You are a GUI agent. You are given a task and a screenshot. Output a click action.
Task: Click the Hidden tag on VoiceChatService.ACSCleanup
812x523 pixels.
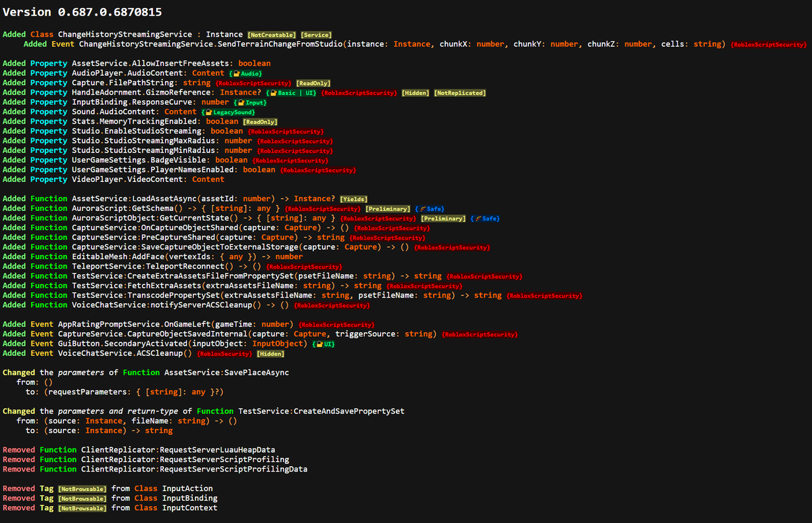[270, 353]
